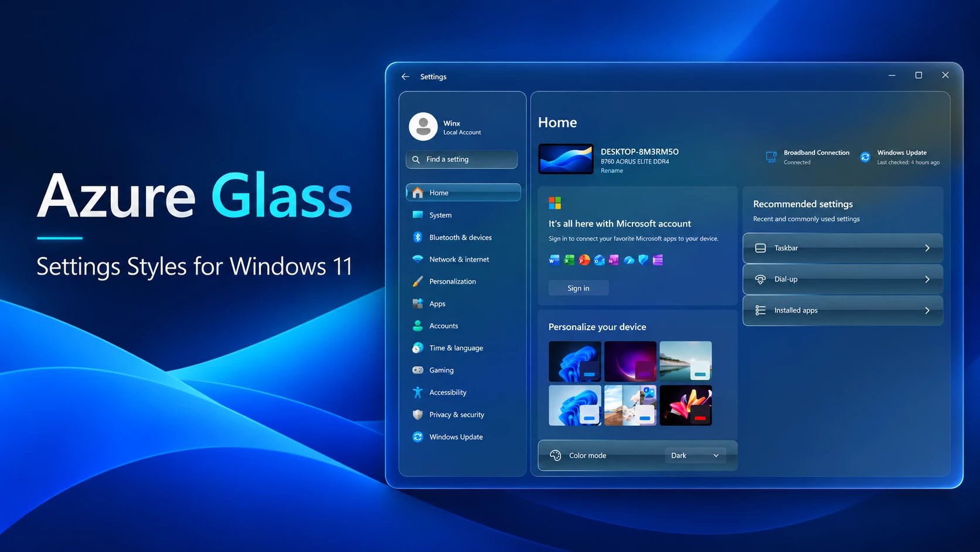Expand the Installed apps chevron
980x552 pixels.
(927, 310)
